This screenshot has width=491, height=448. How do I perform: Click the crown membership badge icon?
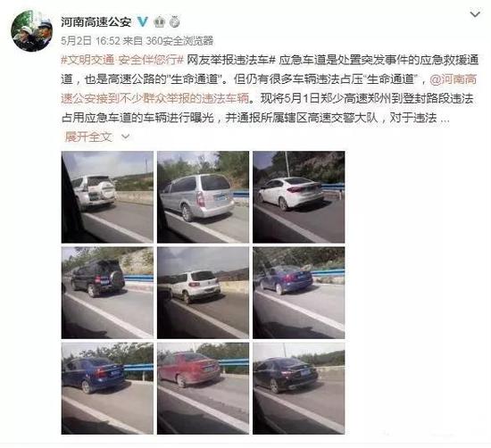point(160,22)
